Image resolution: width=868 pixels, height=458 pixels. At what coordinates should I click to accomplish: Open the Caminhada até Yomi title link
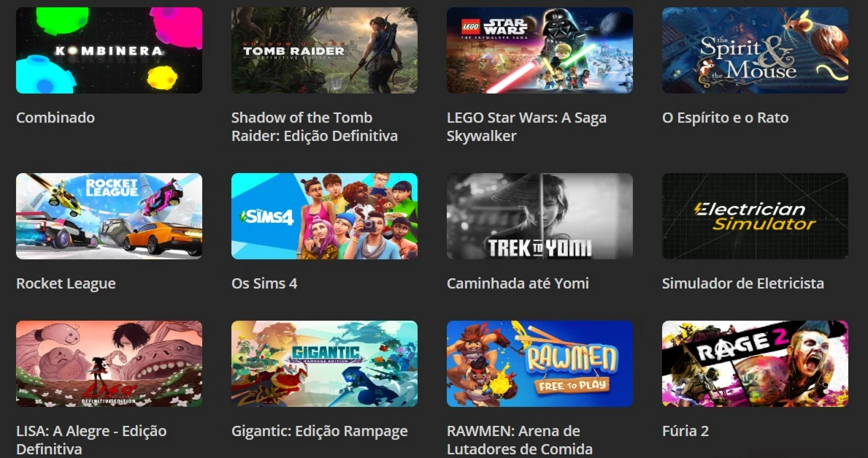coord(518,283)
